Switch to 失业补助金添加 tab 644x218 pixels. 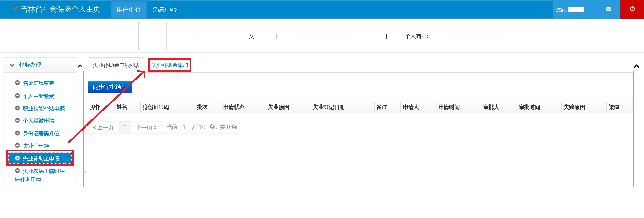click(170, 65)
